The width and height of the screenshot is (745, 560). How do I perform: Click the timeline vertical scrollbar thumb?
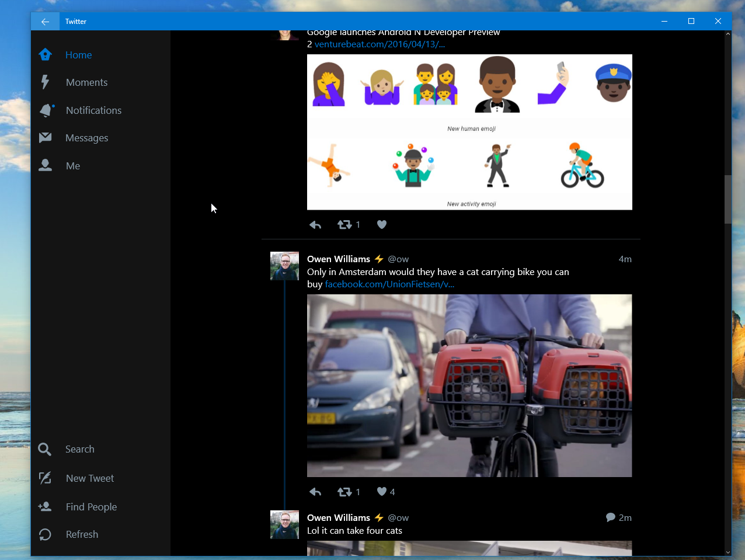point(727,199)
